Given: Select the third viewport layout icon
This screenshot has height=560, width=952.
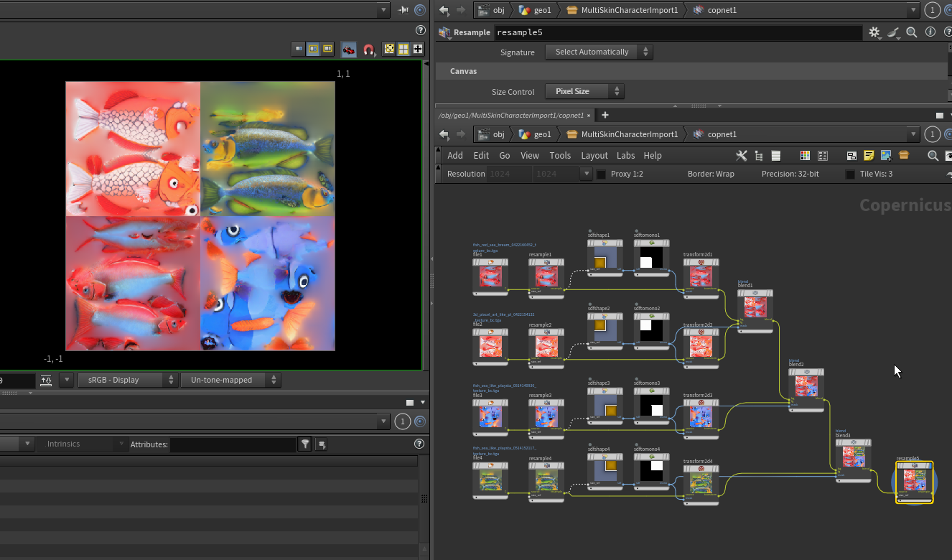Looking at the screenshot, I should [327, 49].
